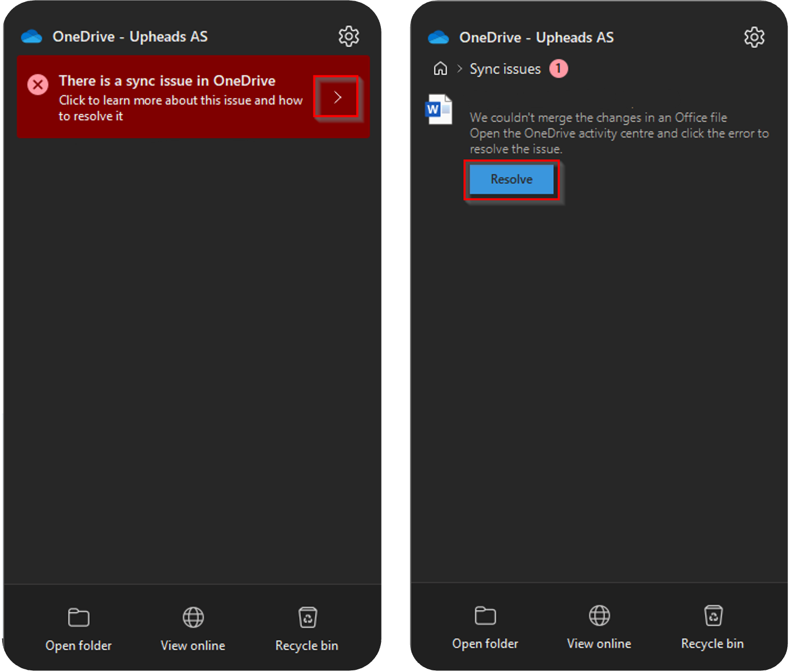Image resolution: width=789 pixels, height=672 pixels.
Task: Click the red error X icon in sync banner
Action: (38, 84)
